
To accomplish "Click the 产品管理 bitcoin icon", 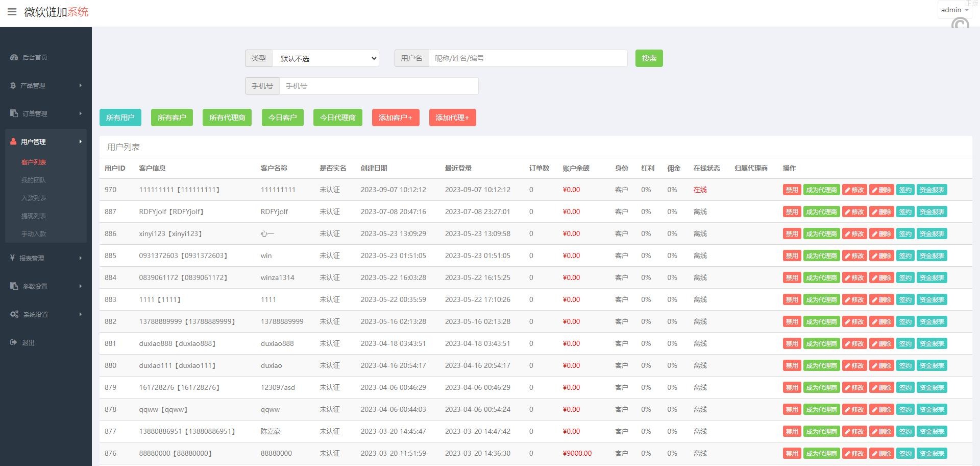I will coord(13,86).
